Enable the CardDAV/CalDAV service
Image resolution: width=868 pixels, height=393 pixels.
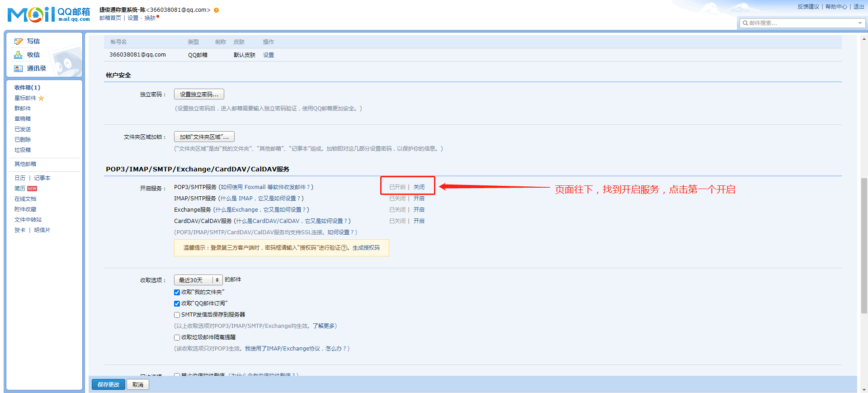pyautogui.click(x=419, y=221)
